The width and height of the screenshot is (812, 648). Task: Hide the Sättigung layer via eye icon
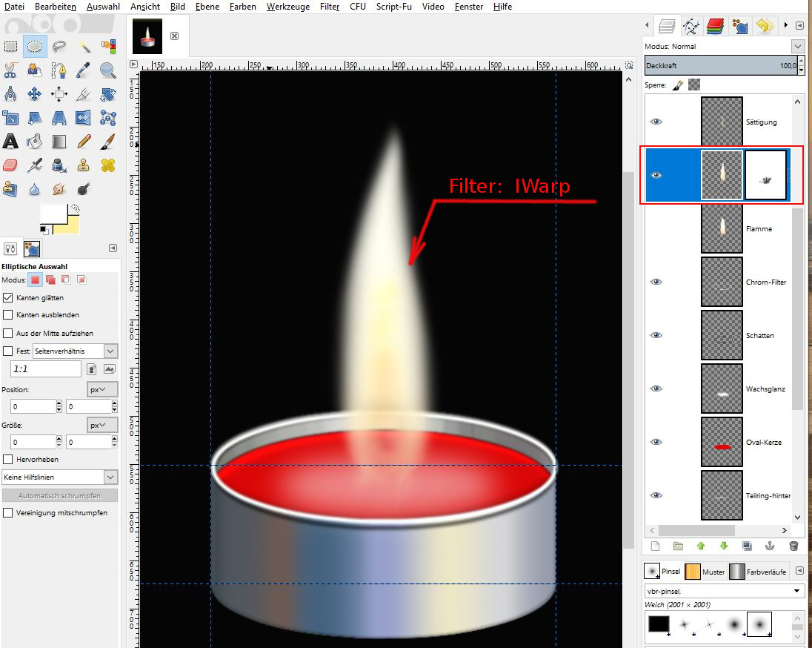pyautogui.click(x=656, y=122)
